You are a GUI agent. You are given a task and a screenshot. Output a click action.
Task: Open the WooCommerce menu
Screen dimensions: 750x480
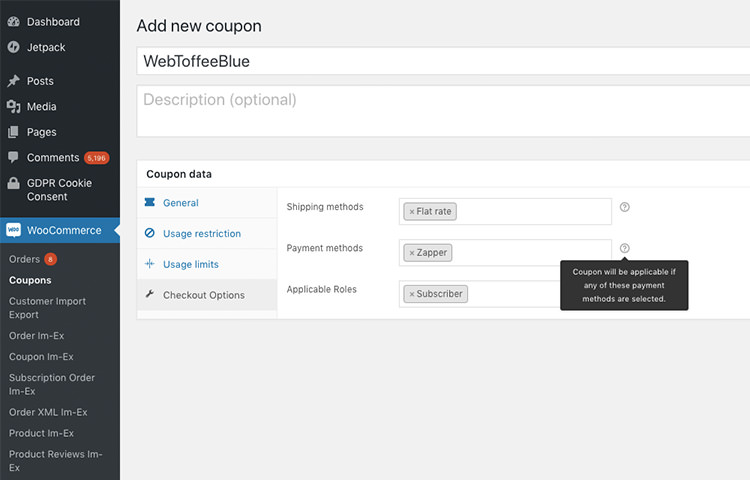pyautogui.click(x=60, y=230)
